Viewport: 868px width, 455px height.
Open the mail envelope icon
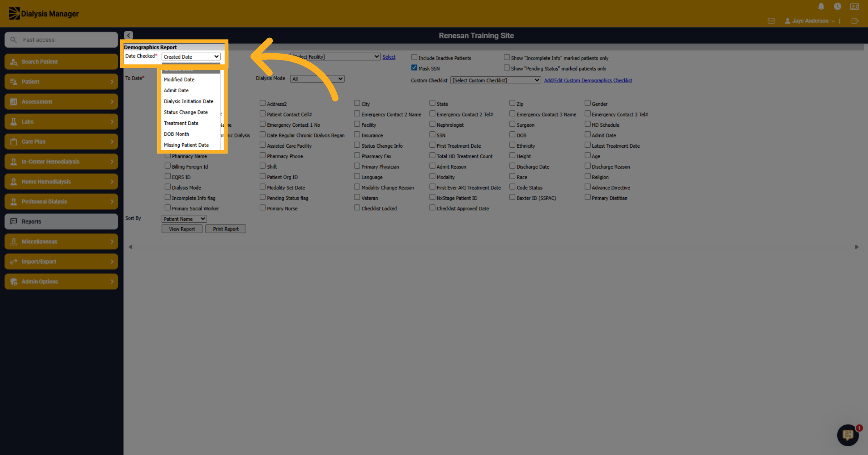tap(771, 21)
